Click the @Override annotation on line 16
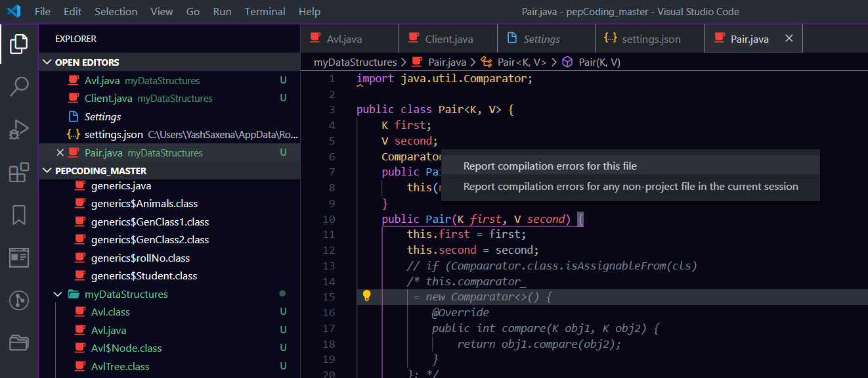The height and width of the screenshot is (378, 868). pyautogui.click(x=460, y=312)
